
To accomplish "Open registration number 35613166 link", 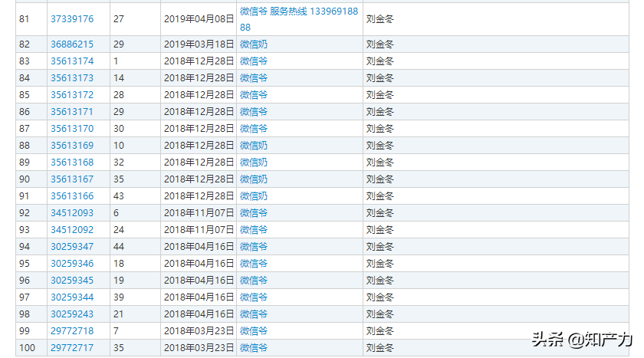I will click(72, 195).
